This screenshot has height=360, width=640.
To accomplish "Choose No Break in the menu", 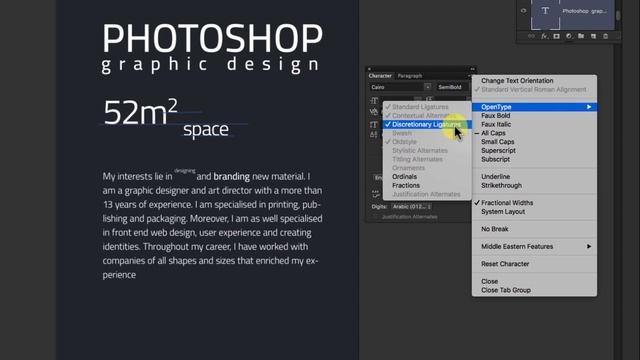I will point(534,229).
